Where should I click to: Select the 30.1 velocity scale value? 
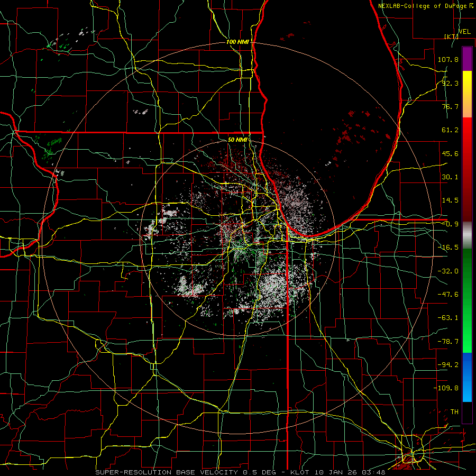tap(450, 177)
